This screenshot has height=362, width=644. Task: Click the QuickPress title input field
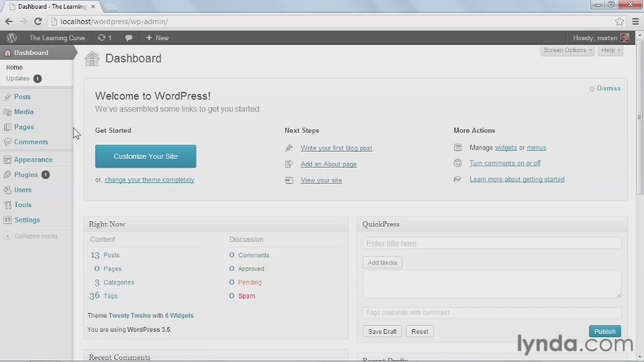click(492, 243)
